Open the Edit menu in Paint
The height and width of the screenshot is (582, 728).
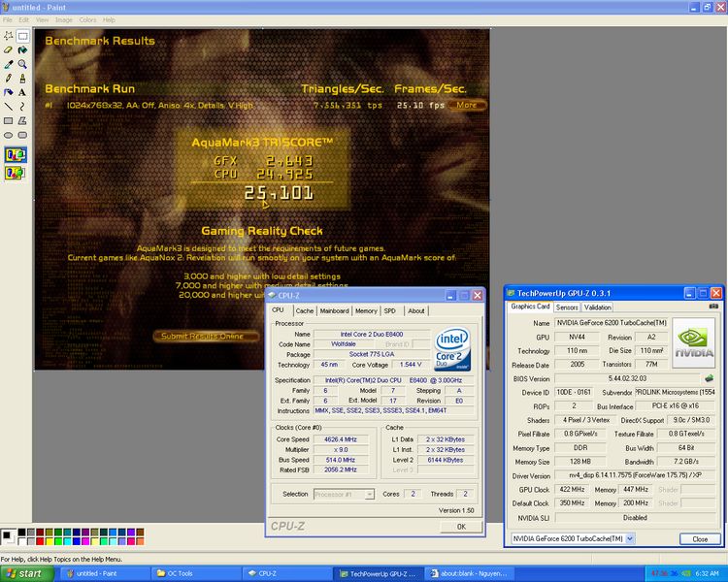(x=23, y=20)
